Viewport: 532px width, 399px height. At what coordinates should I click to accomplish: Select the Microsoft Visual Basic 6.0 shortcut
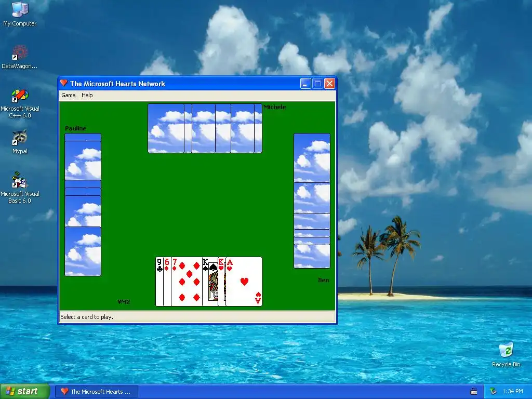[20, 188]
